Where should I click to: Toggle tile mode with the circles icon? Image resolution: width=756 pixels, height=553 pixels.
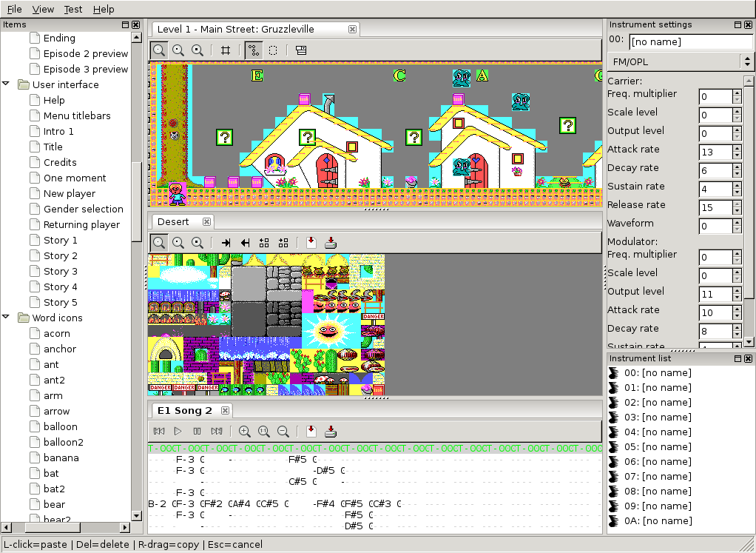254,50
